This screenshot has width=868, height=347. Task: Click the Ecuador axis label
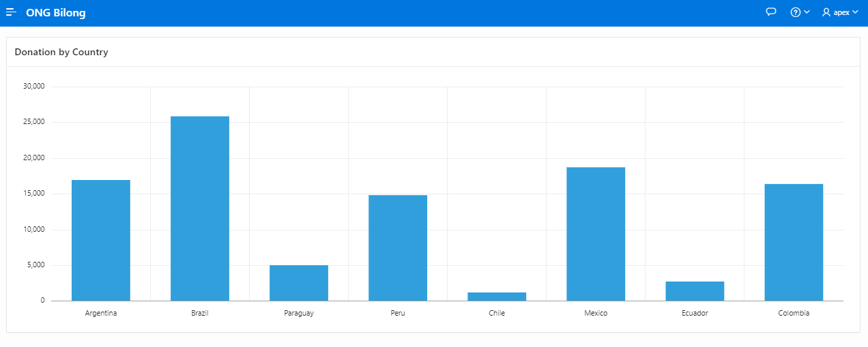(695, 314)
